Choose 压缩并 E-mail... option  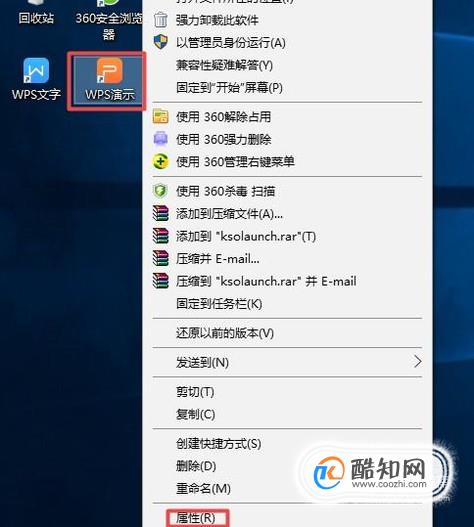(218, 259)
